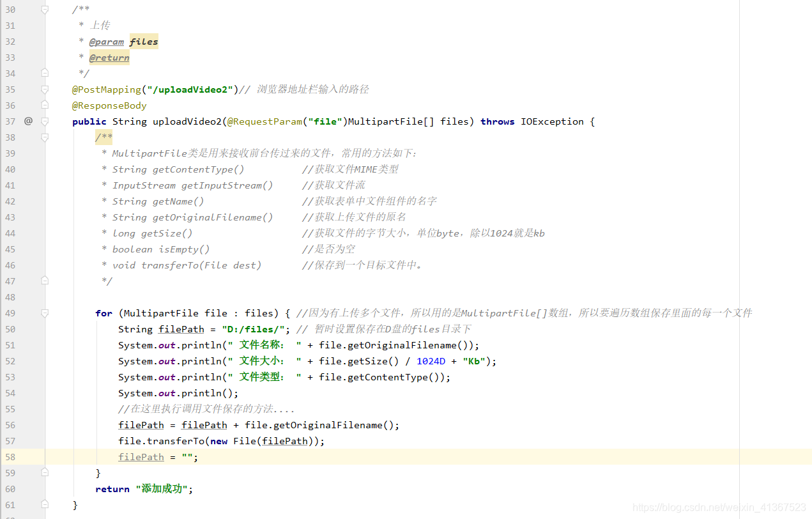Click the fold-end marker icon beside line 59

(x=44, y=472)
